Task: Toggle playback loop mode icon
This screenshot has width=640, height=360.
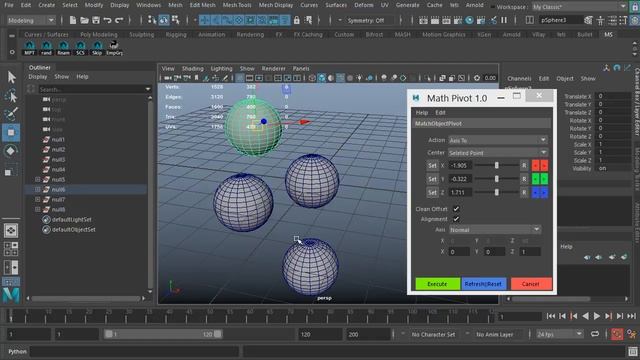Action: (x=595, y=334)
